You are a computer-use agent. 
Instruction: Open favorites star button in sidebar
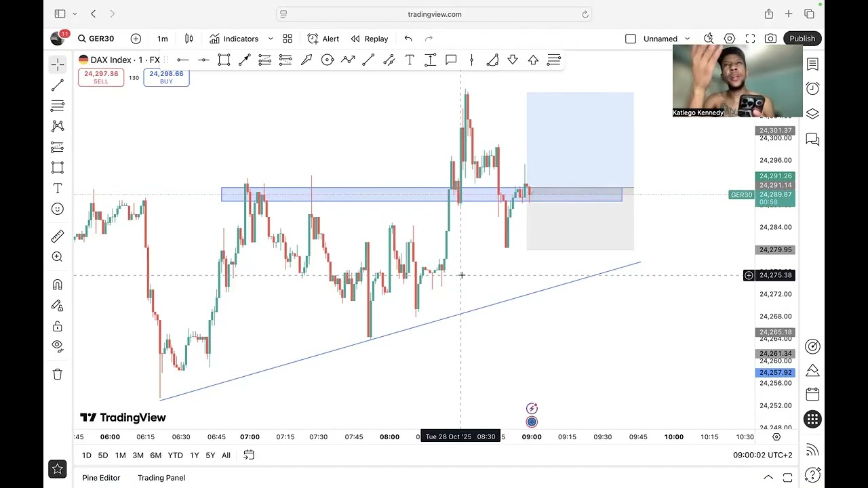pyautogui.click(x=58, y=468)
